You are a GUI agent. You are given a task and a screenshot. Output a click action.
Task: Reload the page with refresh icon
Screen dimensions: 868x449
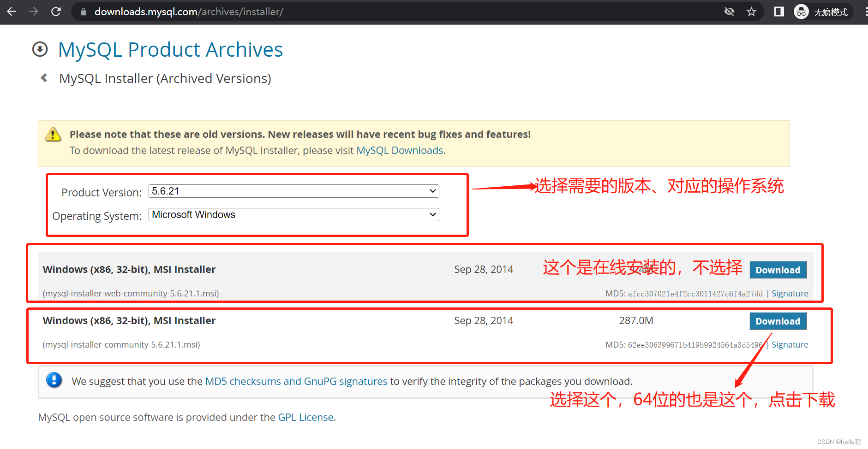pyautogui.click(x=56, y=12)
